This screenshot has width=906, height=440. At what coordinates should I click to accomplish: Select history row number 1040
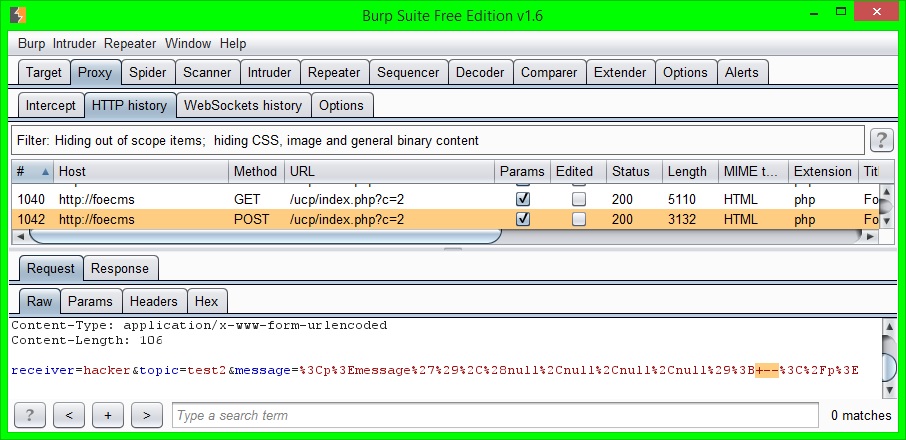[444, 199]
